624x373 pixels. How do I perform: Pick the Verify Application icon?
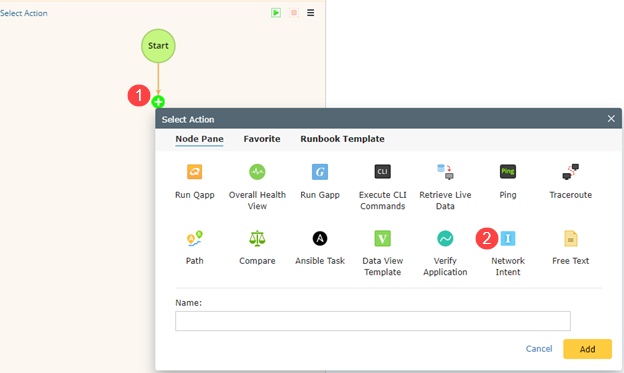tap(445, 238)
